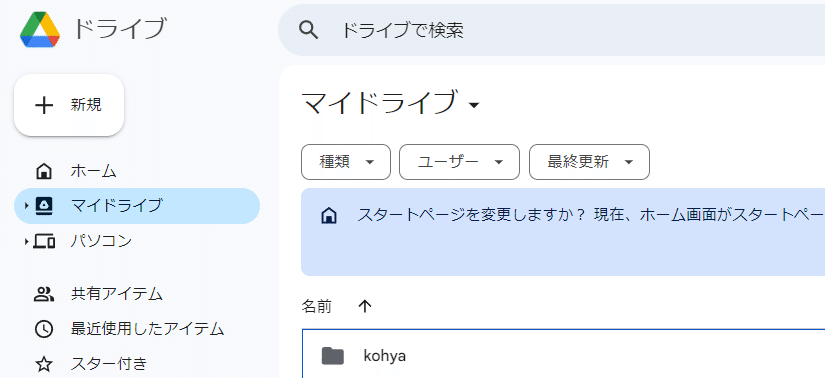
Task: Select the ホーム house icon in sidebar
Action: pos(44,171)
